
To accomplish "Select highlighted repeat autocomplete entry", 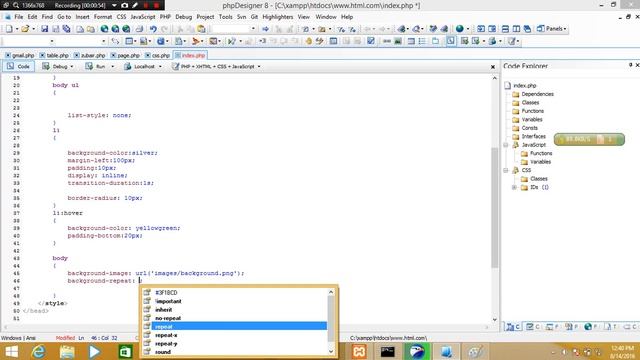I will [x=239, y=327].
